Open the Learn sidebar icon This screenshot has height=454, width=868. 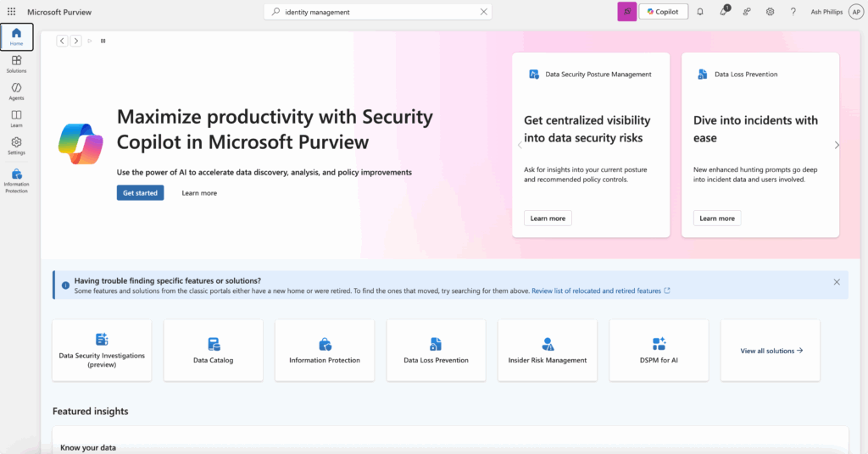(17, 119)
